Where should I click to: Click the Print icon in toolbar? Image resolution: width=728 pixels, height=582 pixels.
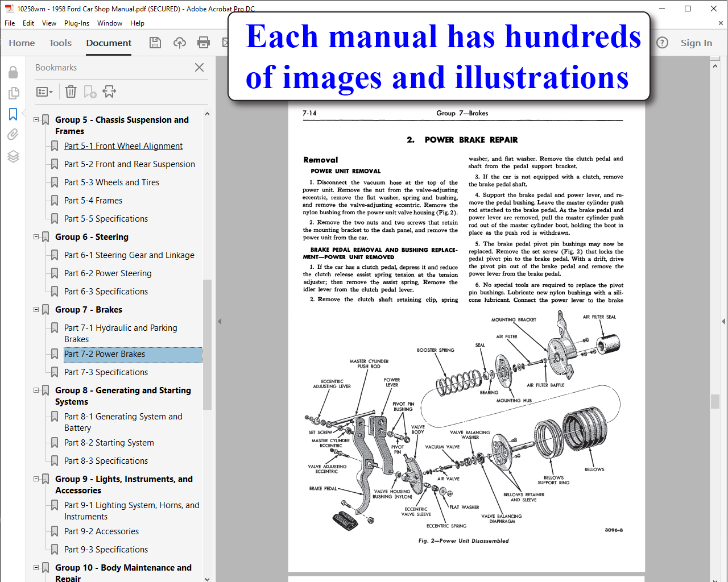coord(204,43)
